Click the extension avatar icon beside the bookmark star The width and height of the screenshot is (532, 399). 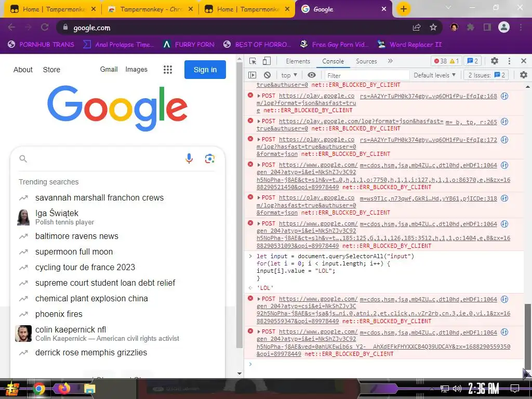[x=454, y=27]
